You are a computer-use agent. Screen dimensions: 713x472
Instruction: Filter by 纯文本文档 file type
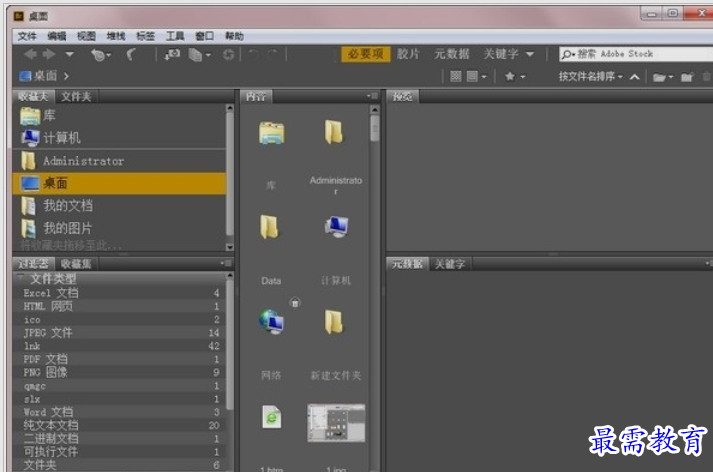pos(120,425)
